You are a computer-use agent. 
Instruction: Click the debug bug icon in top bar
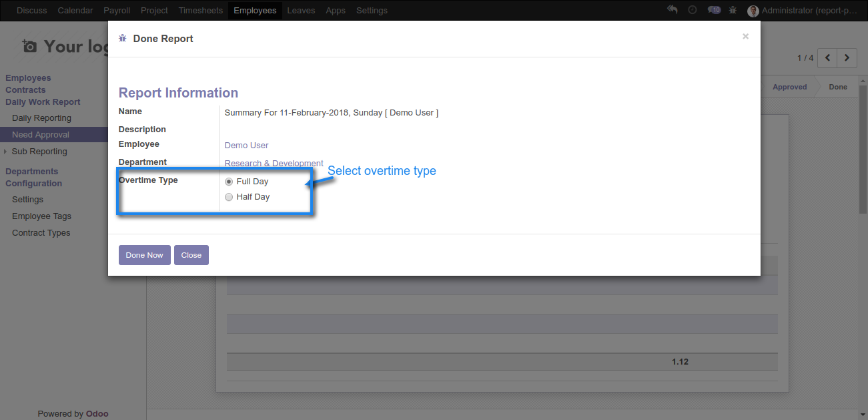pyautogui.click(x=733, y=10)
